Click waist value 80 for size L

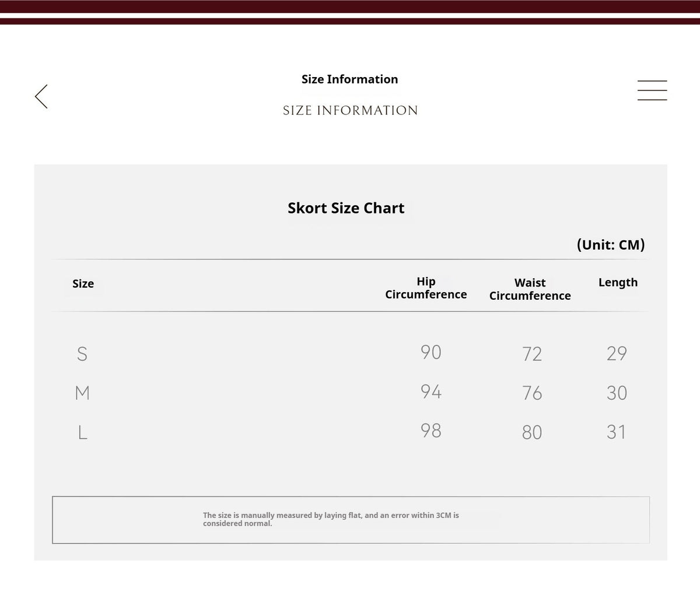point(532,432)
